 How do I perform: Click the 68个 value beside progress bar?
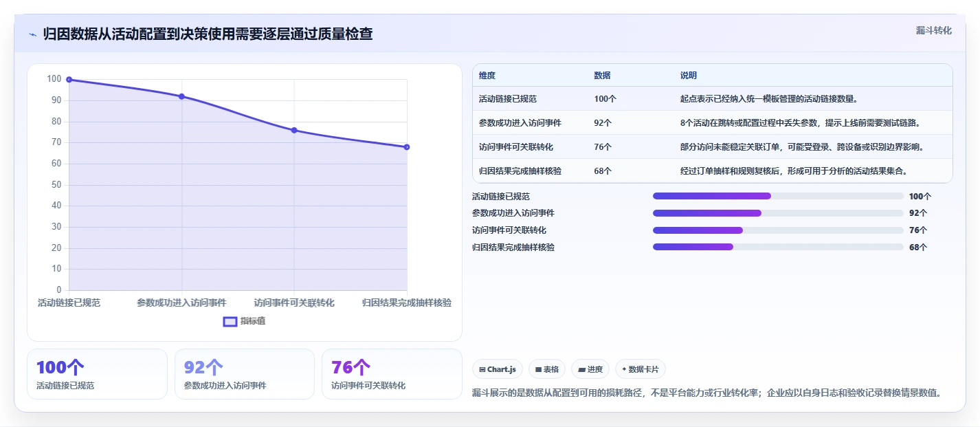tap(918, 248)
